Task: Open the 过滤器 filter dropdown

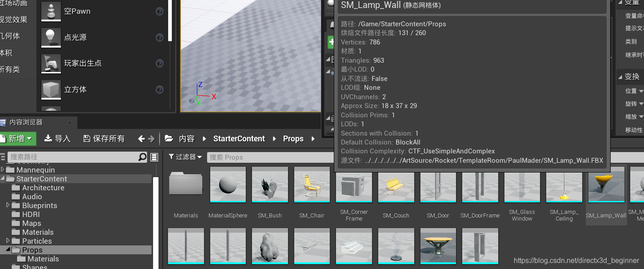Action: tap(185, 157)
